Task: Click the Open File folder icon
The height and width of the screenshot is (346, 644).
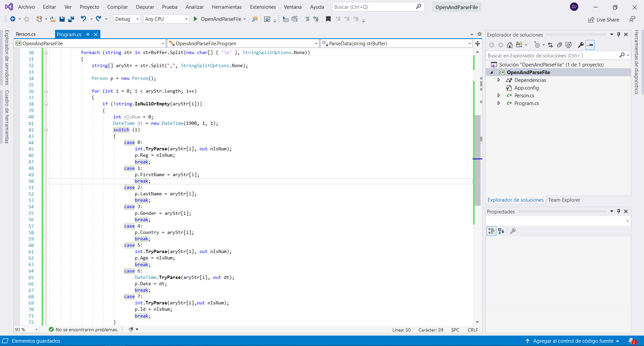Action: [53, 19]
